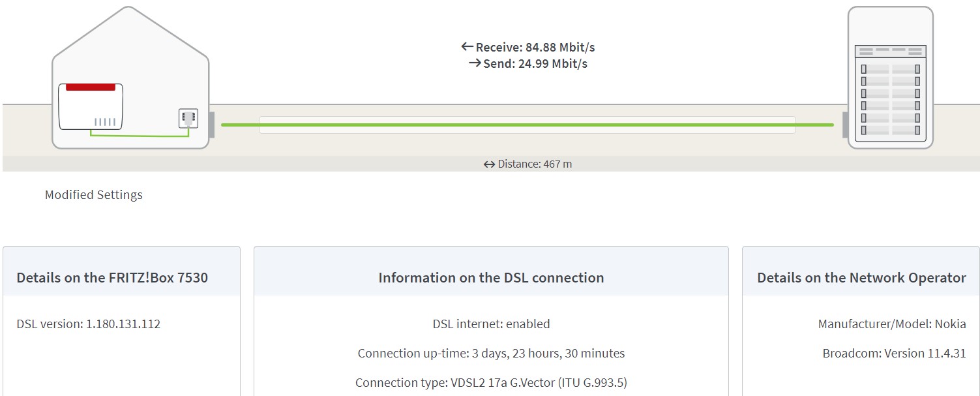Screen dimensions: 980x396
Task: Click the DSL version 1.180.131.112 text
Action: [89, 324]
